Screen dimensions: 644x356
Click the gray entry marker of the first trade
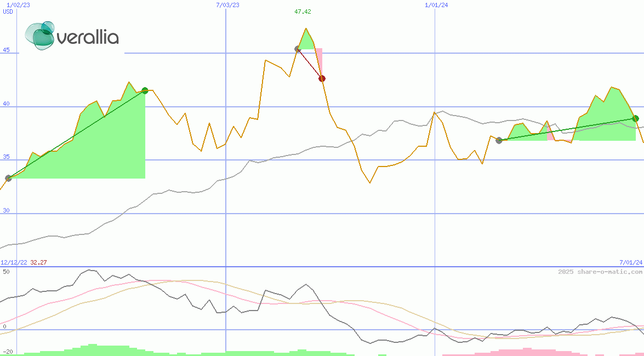click(x=8, y=178)
